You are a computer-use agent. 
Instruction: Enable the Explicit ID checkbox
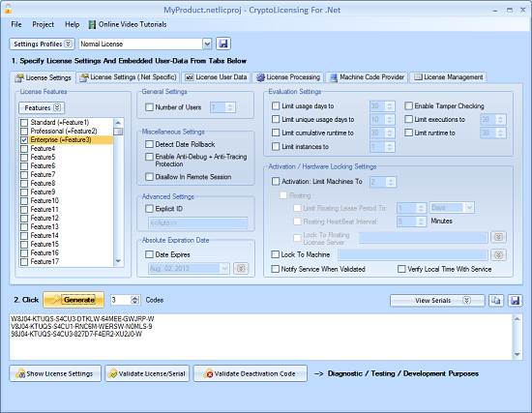click(x=149, y=209)
